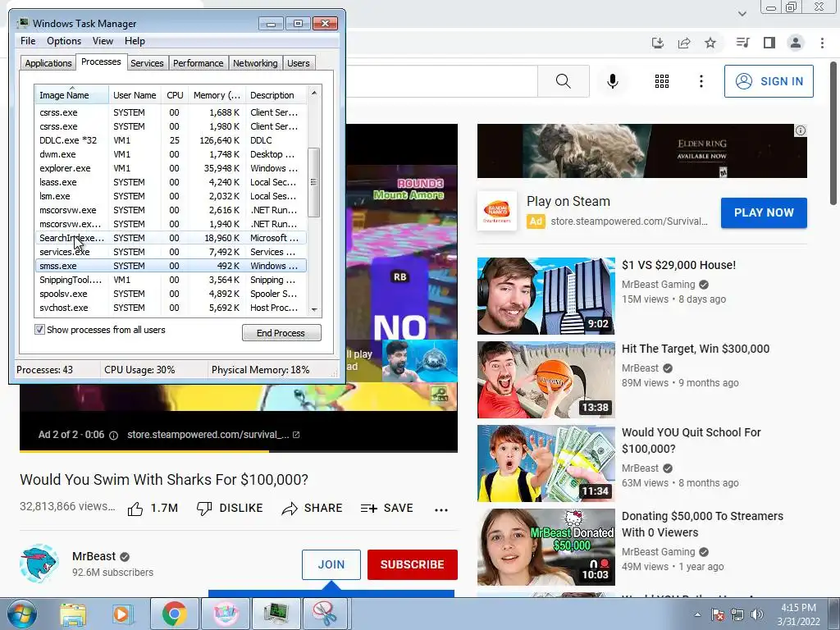This screenshot has height=630, width=840.
Task: Open Windows Media Player taskbar icon
Action: tap(121, 614)
